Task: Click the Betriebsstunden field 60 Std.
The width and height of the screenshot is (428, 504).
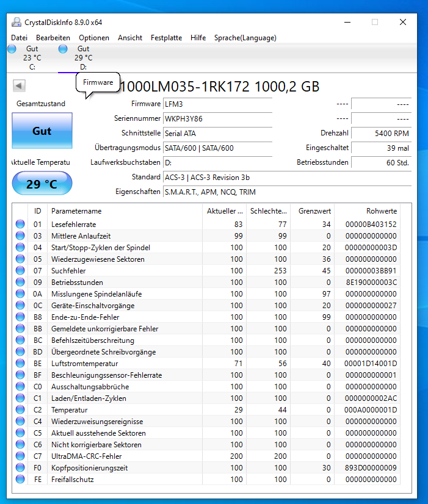Action: [x=382, y=163]
